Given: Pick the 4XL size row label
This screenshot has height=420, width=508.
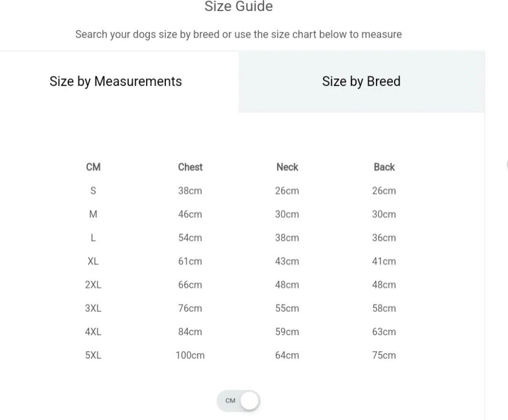Looking at the screenshot, I should 93,331.
